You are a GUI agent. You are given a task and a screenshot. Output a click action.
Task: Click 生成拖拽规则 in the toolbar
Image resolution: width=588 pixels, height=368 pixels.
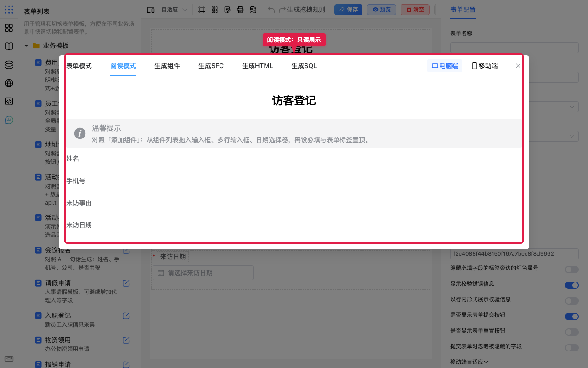click(306, 10)
